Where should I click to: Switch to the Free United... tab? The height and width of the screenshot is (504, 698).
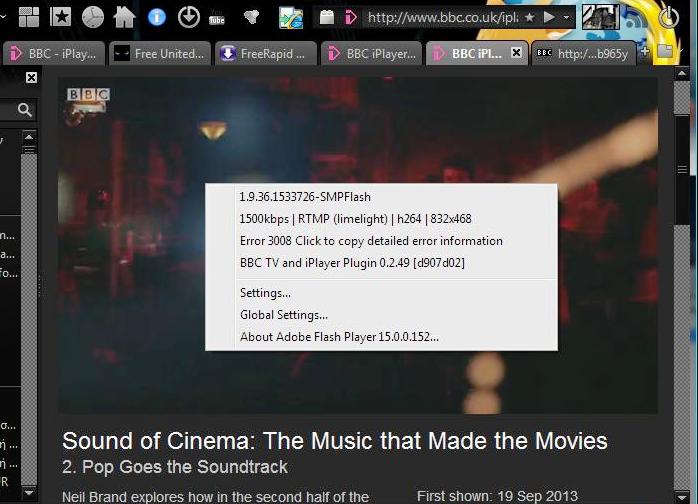160,53
